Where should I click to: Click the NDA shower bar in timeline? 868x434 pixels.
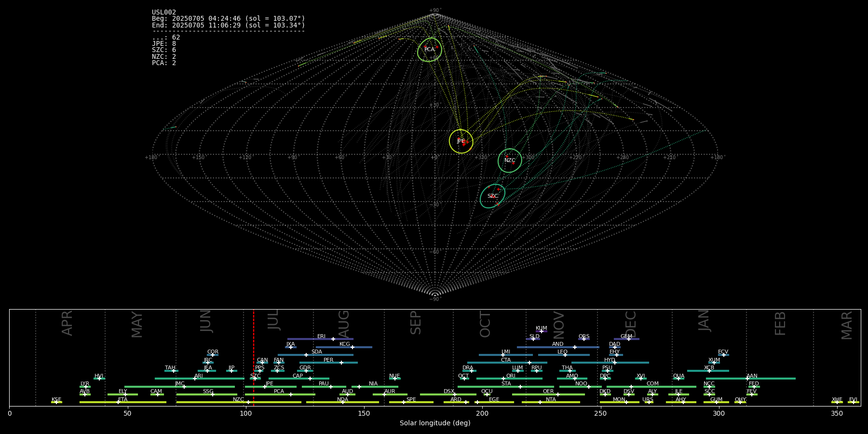[343, 402]
